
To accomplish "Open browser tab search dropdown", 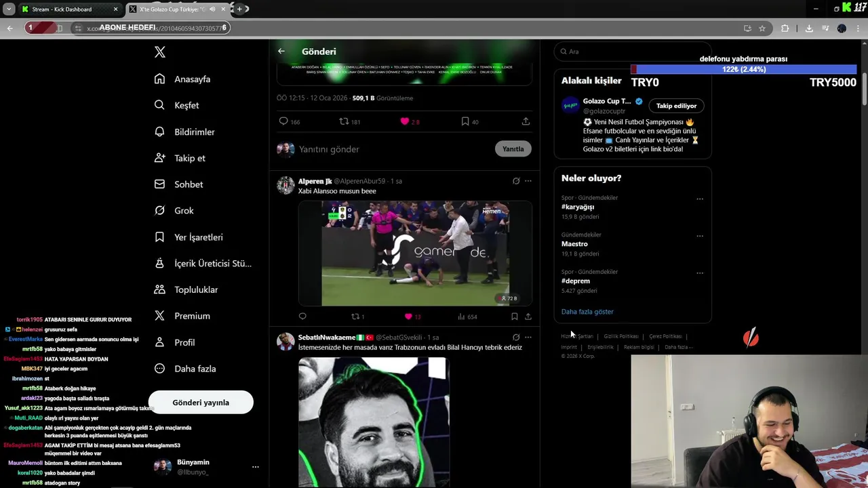I will pyautogui.click(x=9, y=9).
